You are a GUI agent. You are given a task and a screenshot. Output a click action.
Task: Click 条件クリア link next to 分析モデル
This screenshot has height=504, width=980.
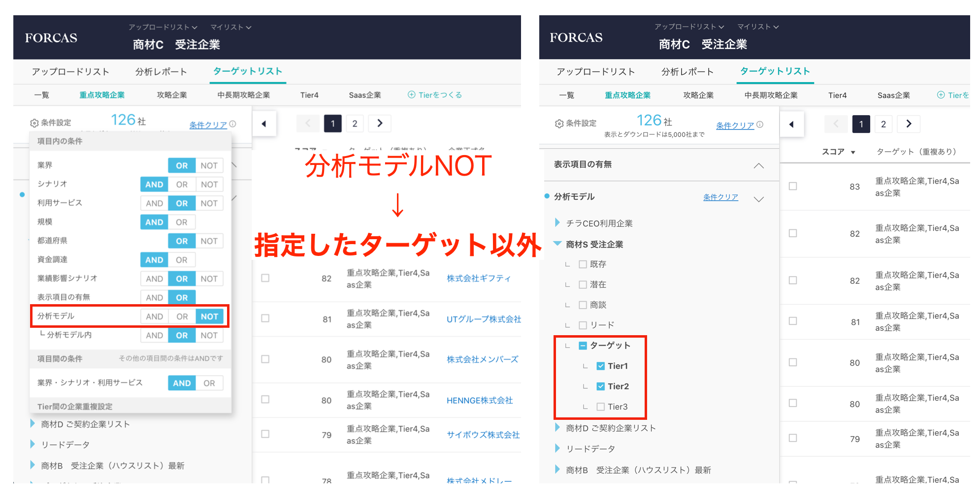(x=720, y=197)
